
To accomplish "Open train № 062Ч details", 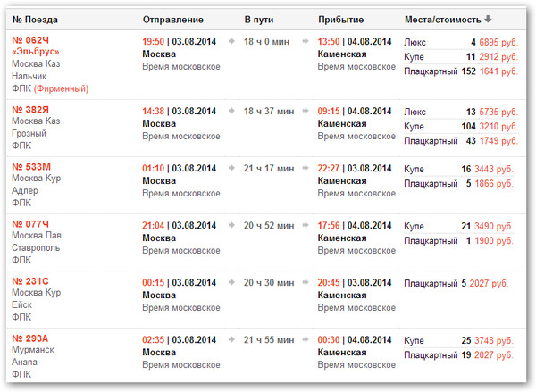I will (31, 41).
